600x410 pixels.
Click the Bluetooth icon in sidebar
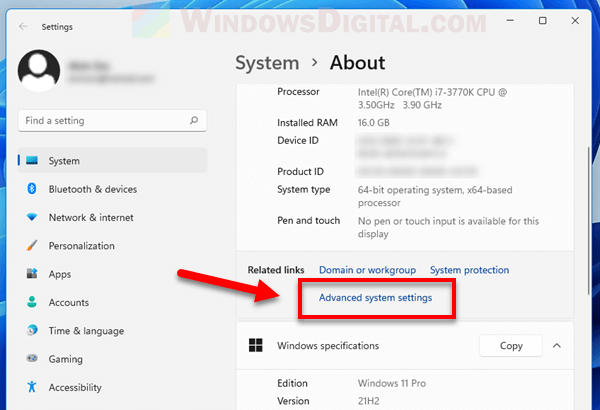point(32,189)
